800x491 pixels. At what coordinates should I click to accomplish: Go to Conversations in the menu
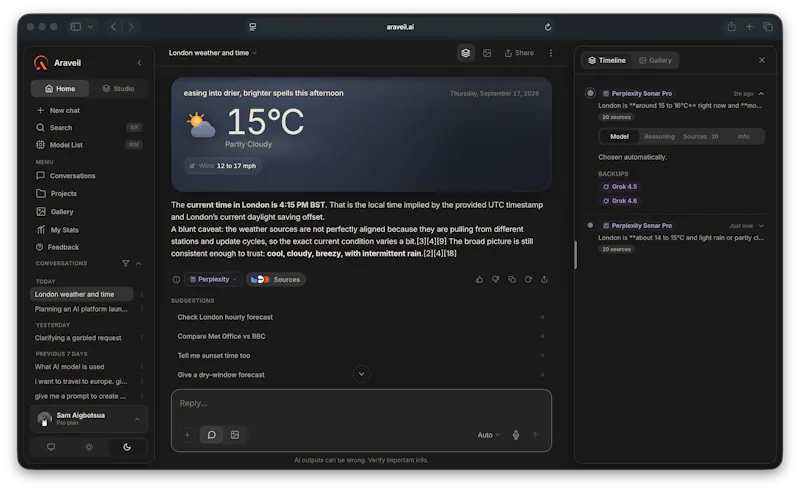[x=66, y=176]
